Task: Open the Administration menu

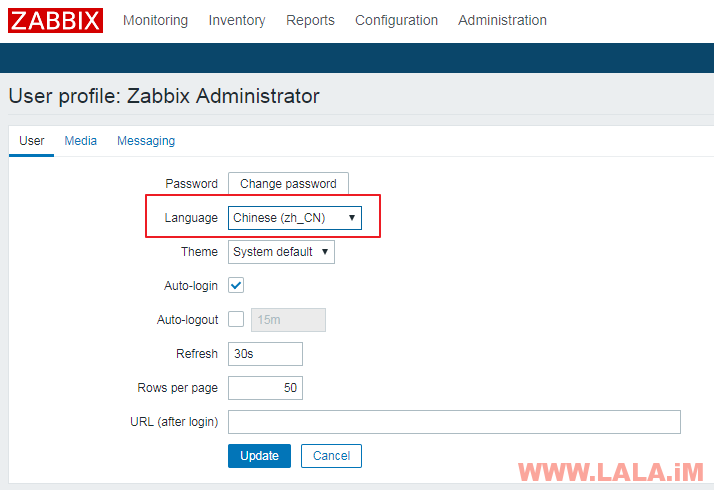Action: click(x=502, y=20)
